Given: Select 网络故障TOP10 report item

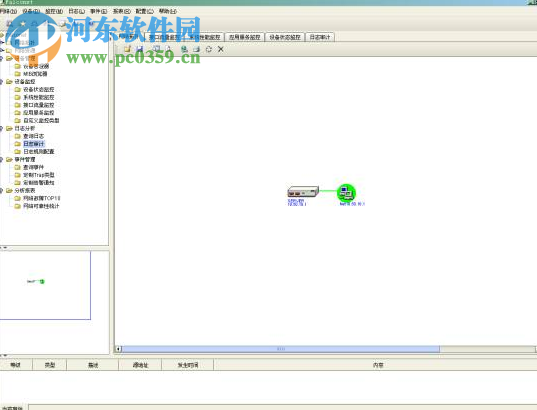Looking at the screenshot, I should click(42, 198).
